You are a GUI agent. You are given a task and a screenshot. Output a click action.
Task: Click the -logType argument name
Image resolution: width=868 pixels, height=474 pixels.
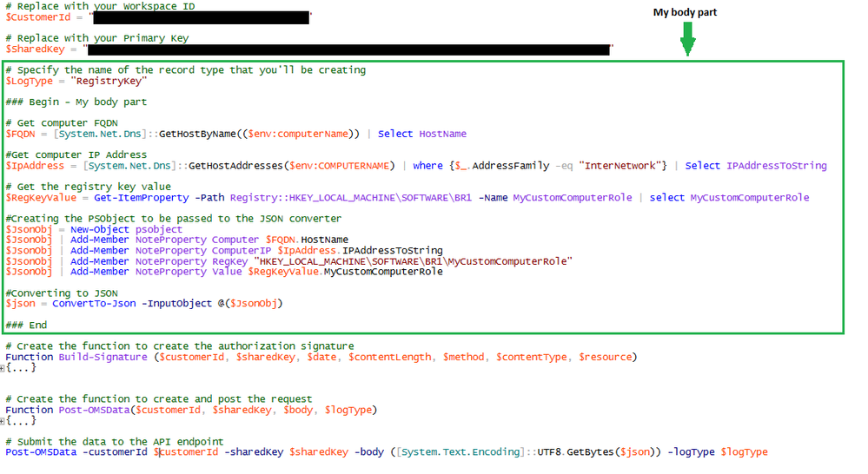[691, 452]
